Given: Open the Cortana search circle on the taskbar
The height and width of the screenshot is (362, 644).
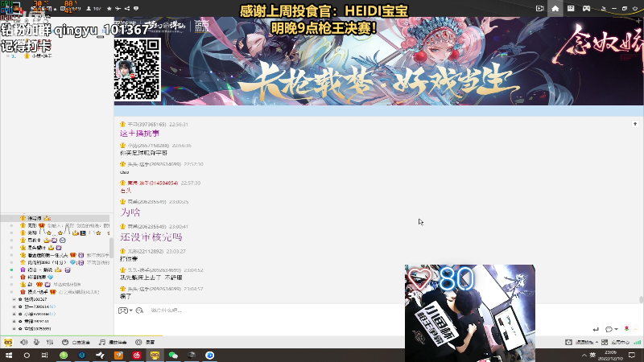Looking at the screenshot, I should tap(27, 355).
